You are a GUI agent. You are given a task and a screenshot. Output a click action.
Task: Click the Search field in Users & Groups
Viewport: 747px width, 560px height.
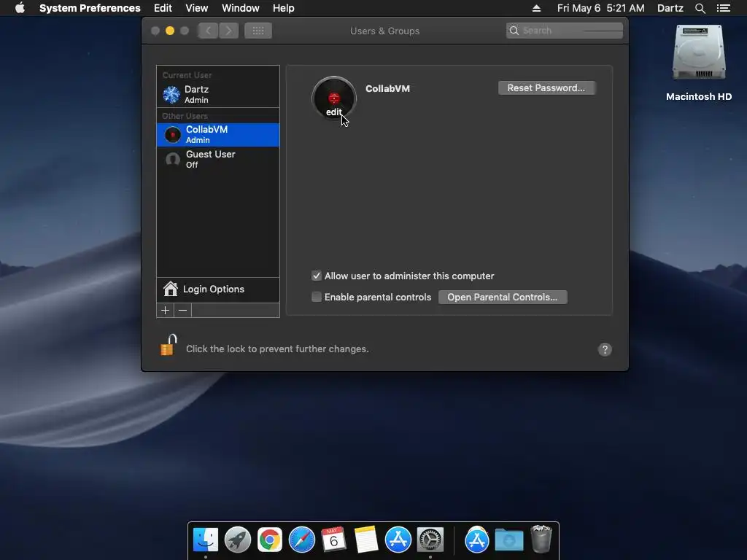[x=565, y=31]
